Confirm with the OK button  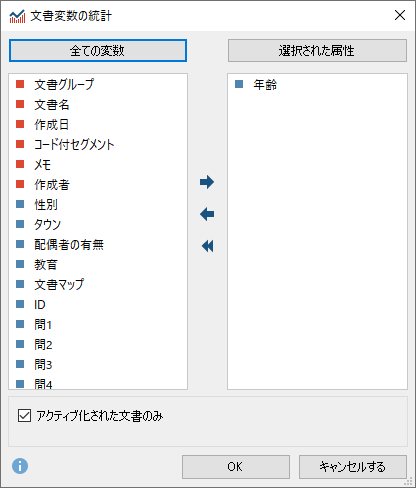[x=236, y=467]
